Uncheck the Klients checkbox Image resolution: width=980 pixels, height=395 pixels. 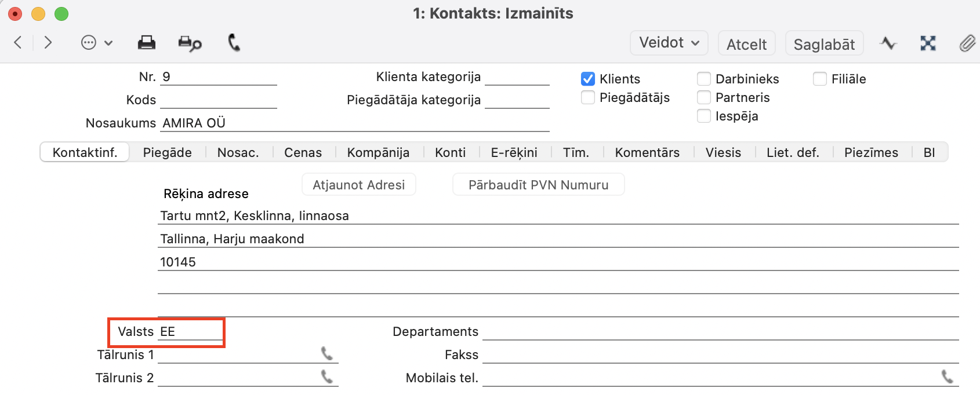point(588,79)
